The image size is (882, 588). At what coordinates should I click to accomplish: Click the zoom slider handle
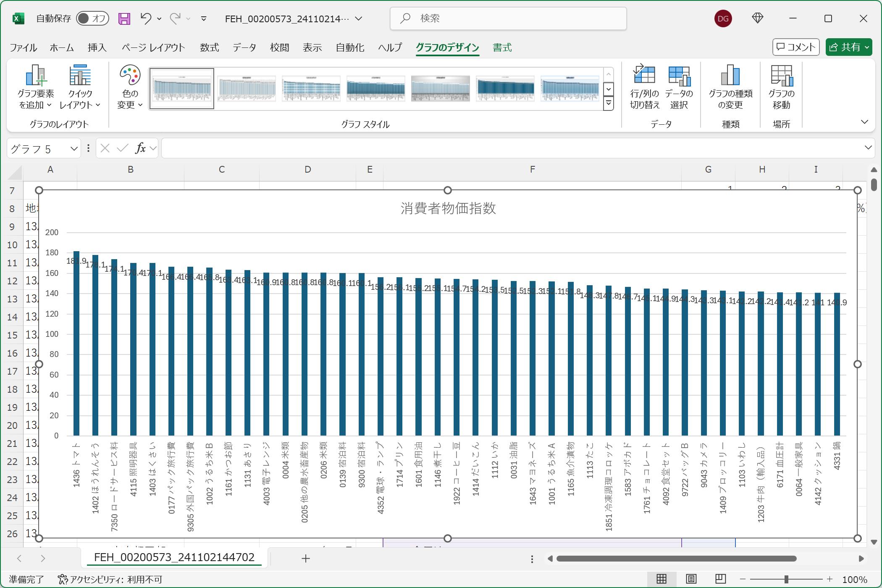[x=786, y=579]
